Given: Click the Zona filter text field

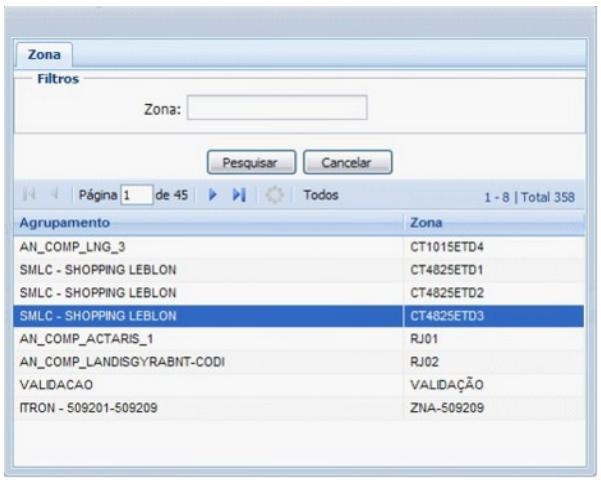Looking at the screenshot, I should (277, 108).
